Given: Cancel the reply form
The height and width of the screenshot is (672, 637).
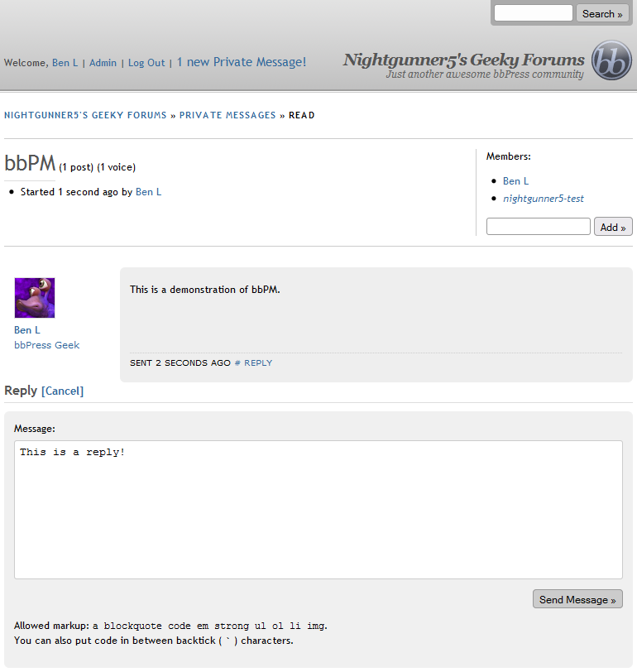Looking at the screenshot, I should coord(63,391).
